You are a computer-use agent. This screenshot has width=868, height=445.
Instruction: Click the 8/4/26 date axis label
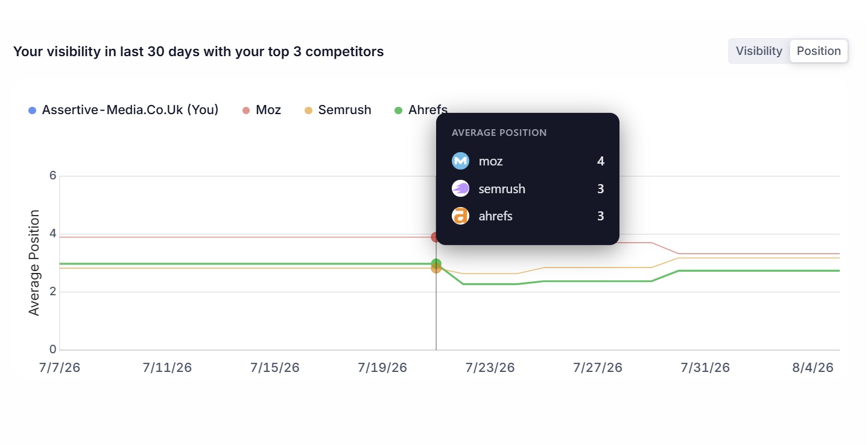tap(813, 368)
